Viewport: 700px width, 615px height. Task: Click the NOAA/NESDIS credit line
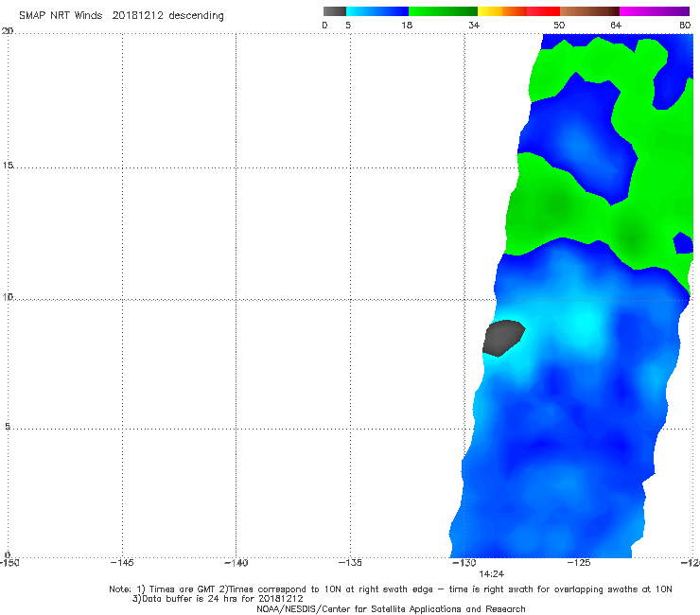(391, 608)
